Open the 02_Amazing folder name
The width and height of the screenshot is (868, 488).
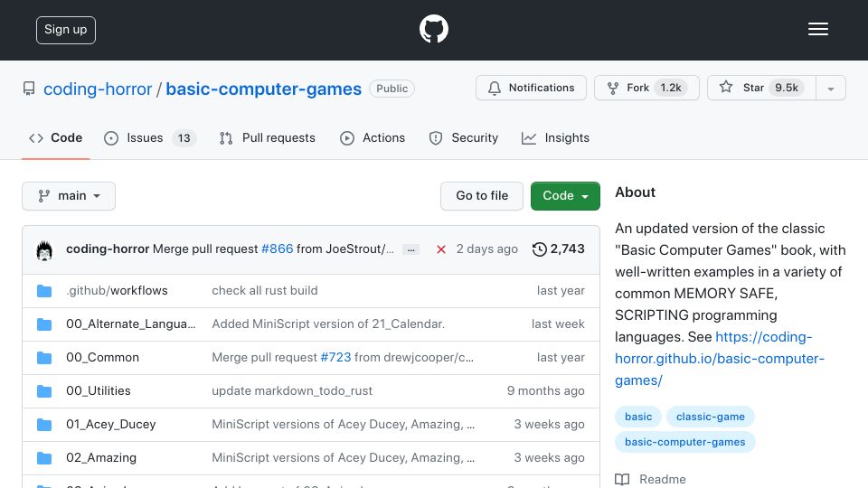point(101,457)
